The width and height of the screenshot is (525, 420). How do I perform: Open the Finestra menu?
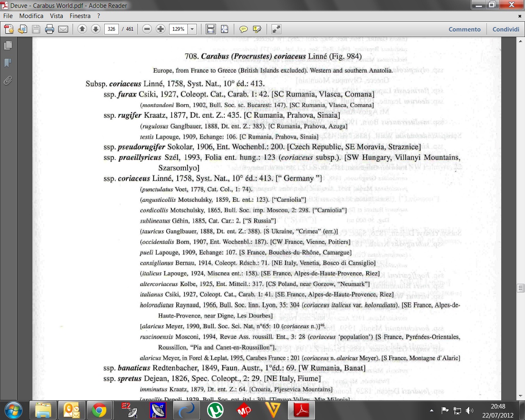(x=80, y=16)
